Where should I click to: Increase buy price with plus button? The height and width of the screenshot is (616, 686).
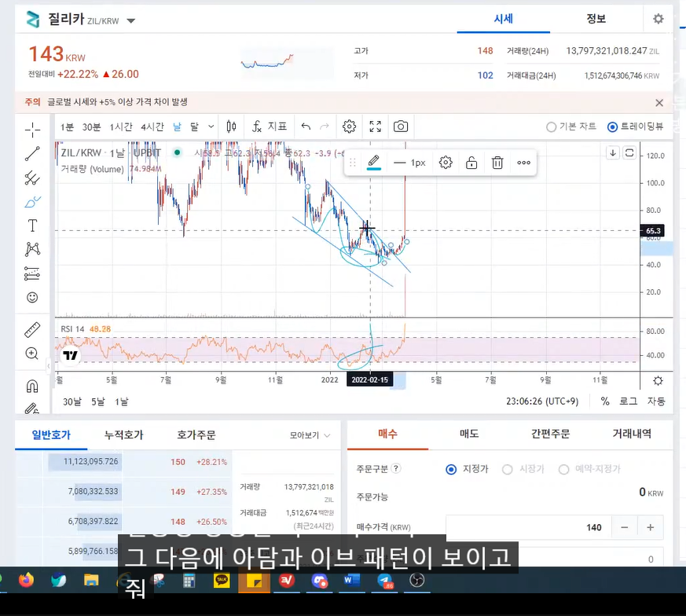651,527
